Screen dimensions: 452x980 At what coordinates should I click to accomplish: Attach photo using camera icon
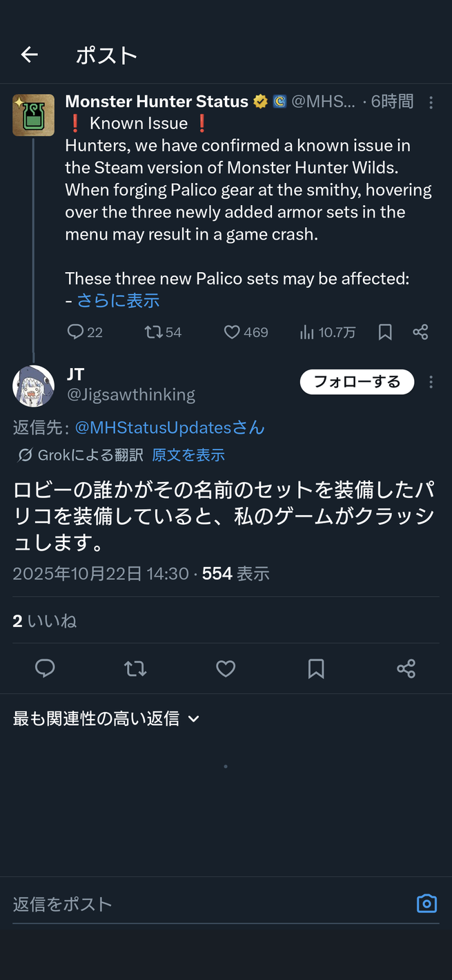(426, 903)
